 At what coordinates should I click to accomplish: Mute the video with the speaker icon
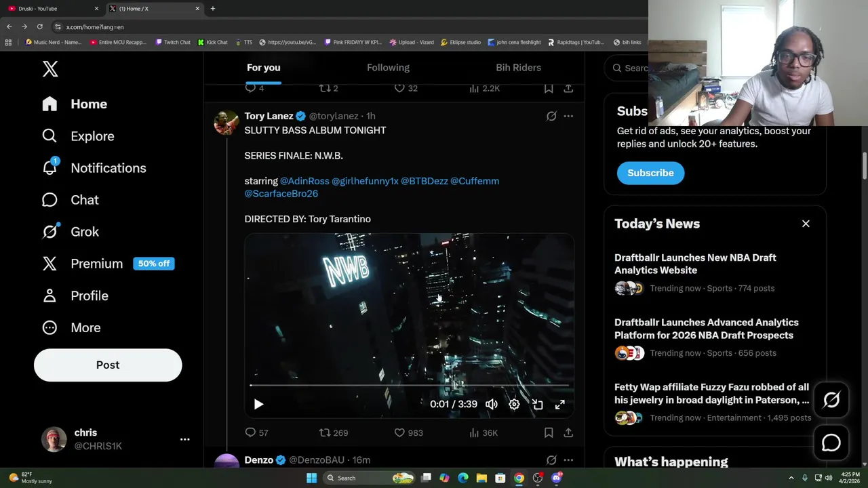pos(492,404)
